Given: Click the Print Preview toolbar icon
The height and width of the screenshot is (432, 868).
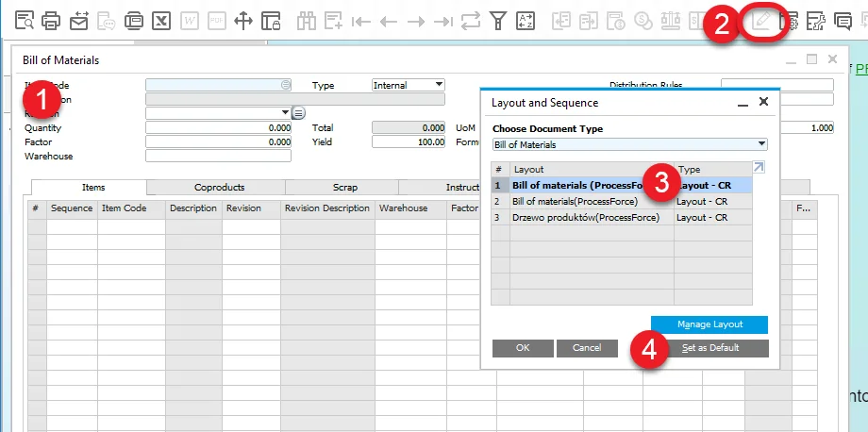Looking at the screenshot, I should pos(24,20).
